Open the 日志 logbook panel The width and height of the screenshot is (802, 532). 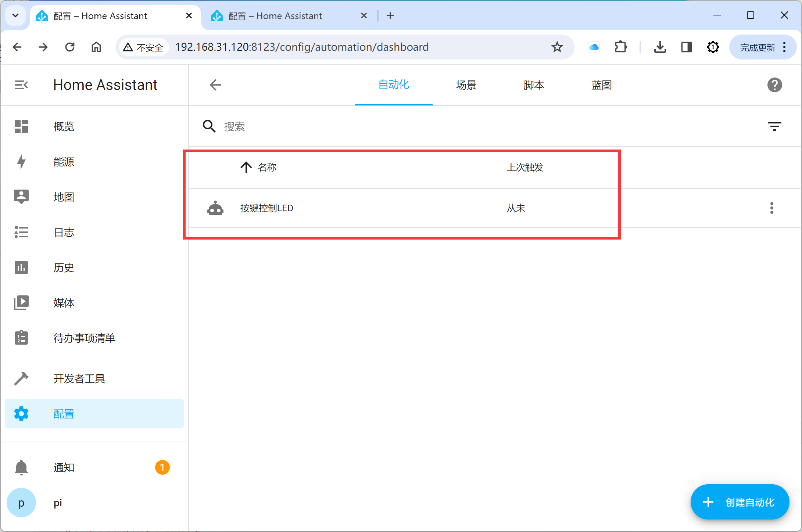click(94, 232)
